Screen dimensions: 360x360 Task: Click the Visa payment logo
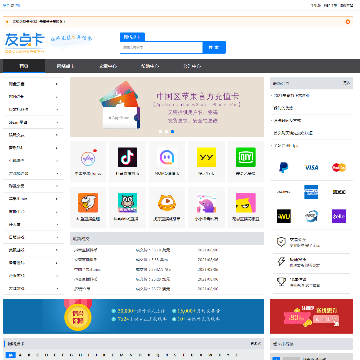click(x=311, y=167)
